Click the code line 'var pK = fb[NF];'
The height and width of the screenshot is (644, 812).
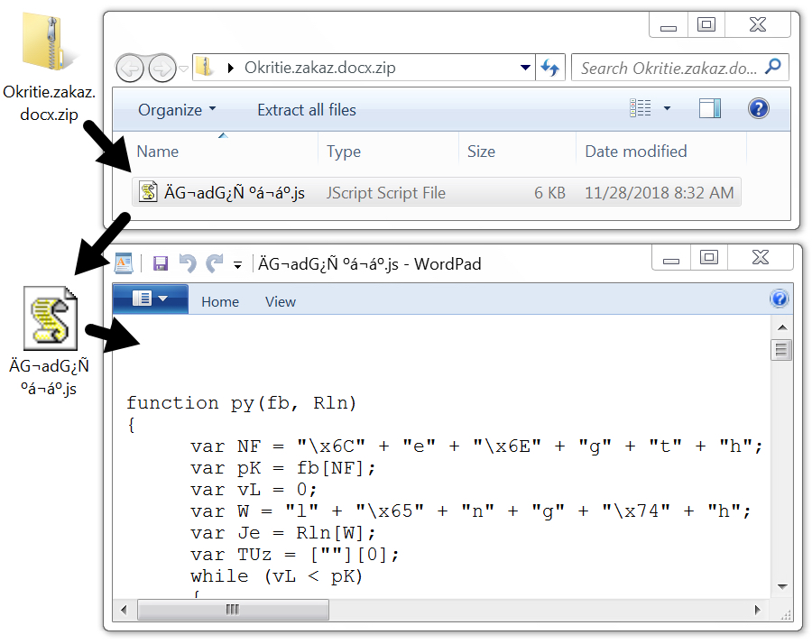click(x=282, y=468)
